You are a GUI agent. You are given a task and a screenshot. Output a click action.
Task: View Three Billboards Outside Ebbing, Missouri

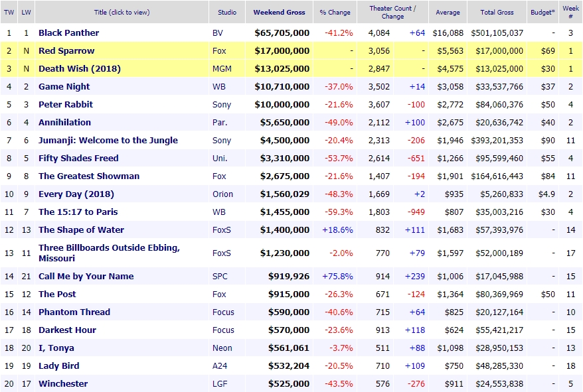click(110, 253)
